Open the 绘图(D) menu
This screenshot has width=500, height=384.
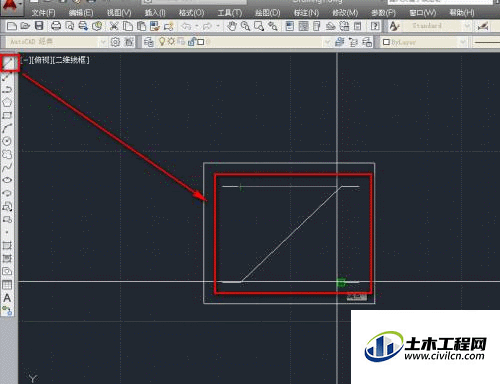267,13
